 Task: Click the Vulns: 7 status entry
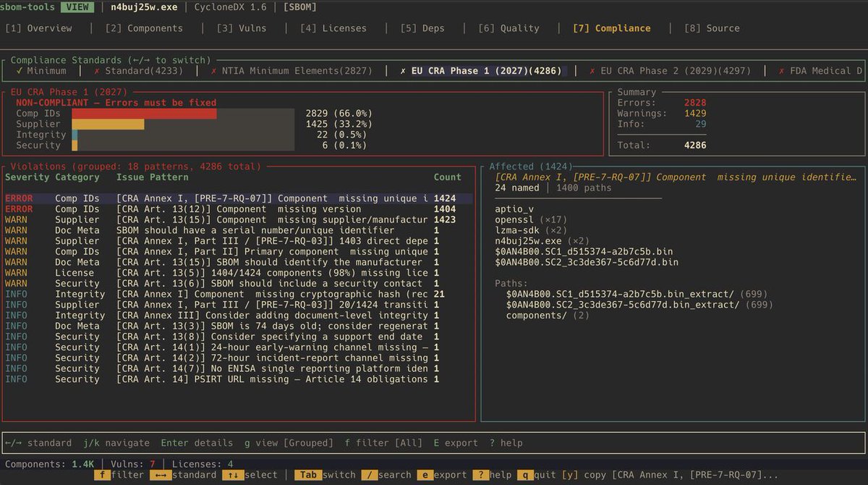click(x=133, y=464)
